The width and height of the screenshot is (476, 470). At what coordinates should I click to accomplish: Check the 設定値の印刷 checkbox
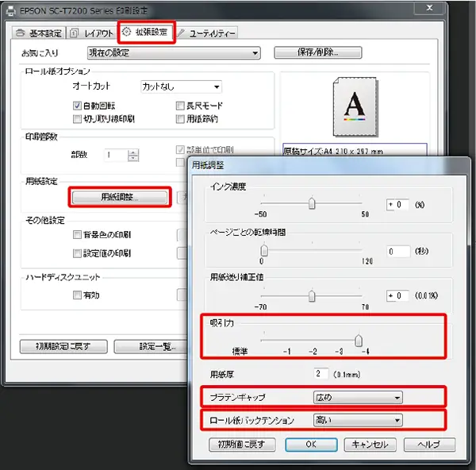click(77, 253)
